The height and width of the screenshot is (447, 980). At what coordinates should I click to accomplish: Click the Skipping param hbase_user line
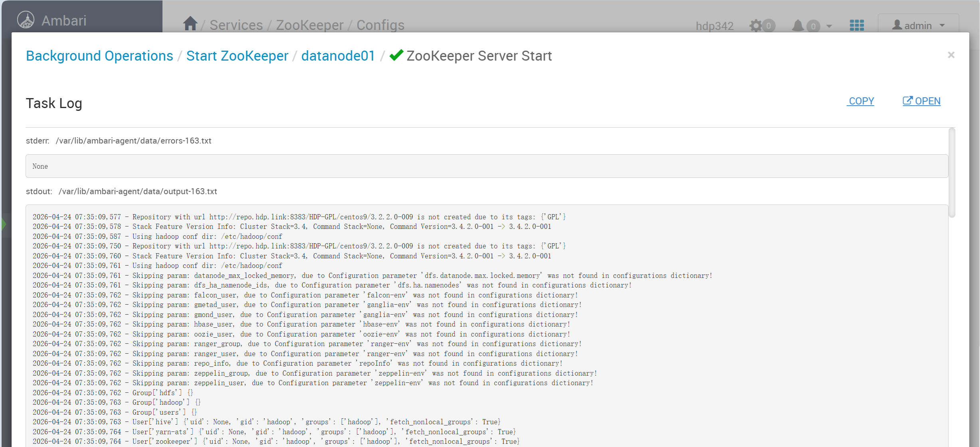pyautogui.click(x=301, y=324)
